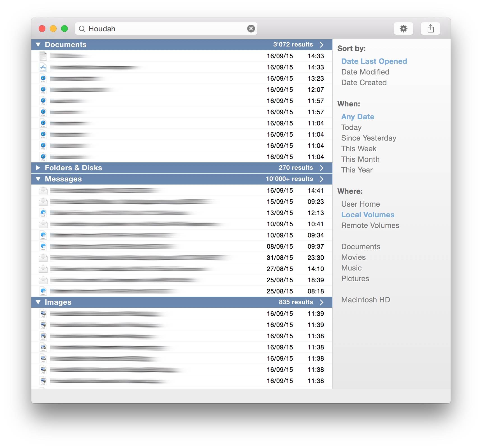Click the date 31/08/15 in Messages
482x448 pixels.
[x=280, y=258]
